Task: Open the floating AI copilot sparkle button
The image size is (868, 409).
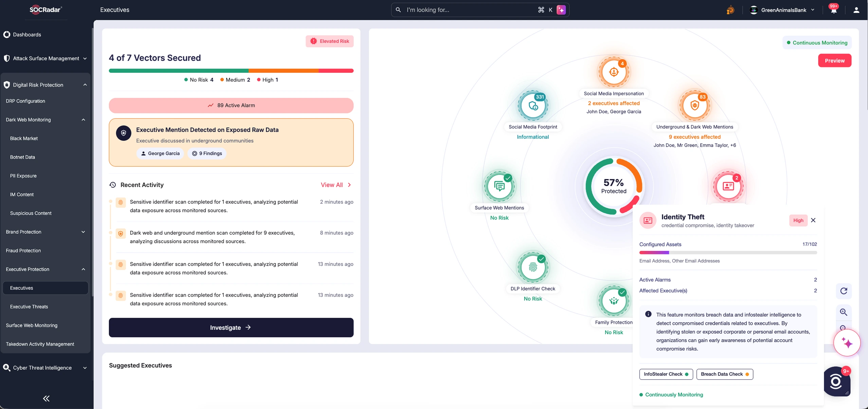Action: coord(847,343)
